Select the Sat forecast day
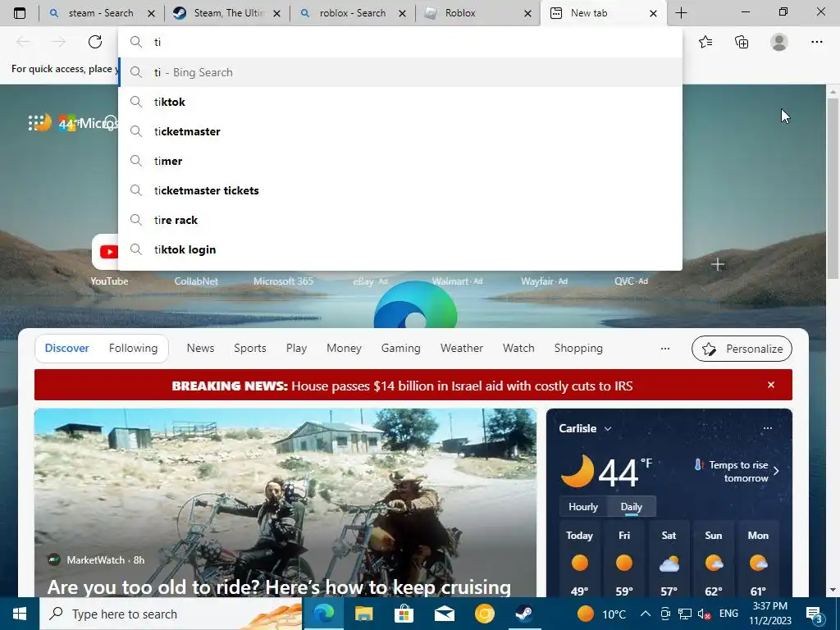Viewport: 840px width, 630px height. 669,560
